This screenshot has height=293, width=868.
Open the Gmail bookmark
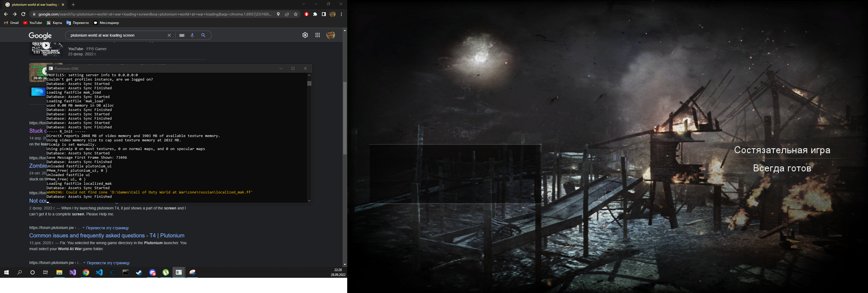click(11, 23)
